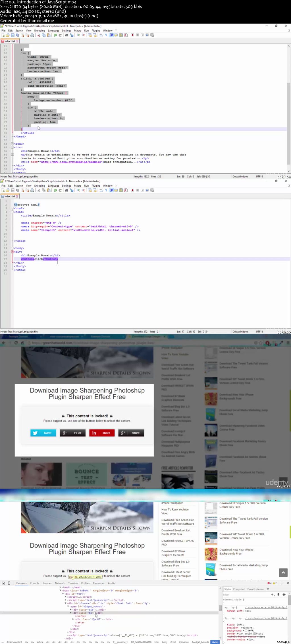The height and width of the screenshot is (644, 291).
Task: Toggle word wrap in second Notepad++ toolbar
Action: tap(101, 190)
